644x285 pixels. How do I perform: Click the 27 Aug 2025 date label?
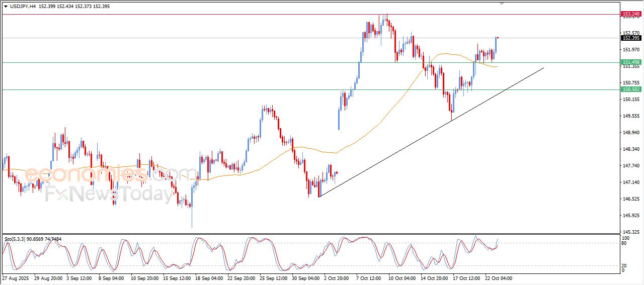[x=15, y=278]
